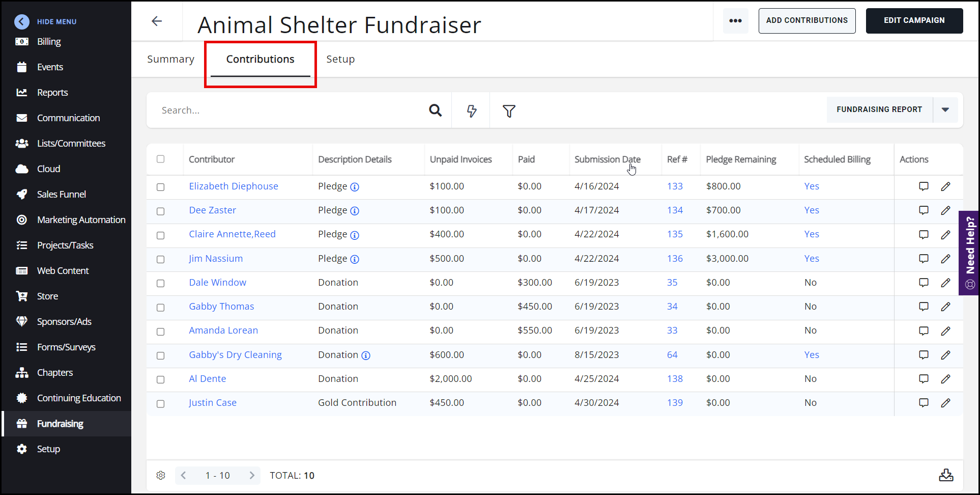Open the filter funnel icon
Image resolution: width=980 pixels, height=495 pixels.
509,111
